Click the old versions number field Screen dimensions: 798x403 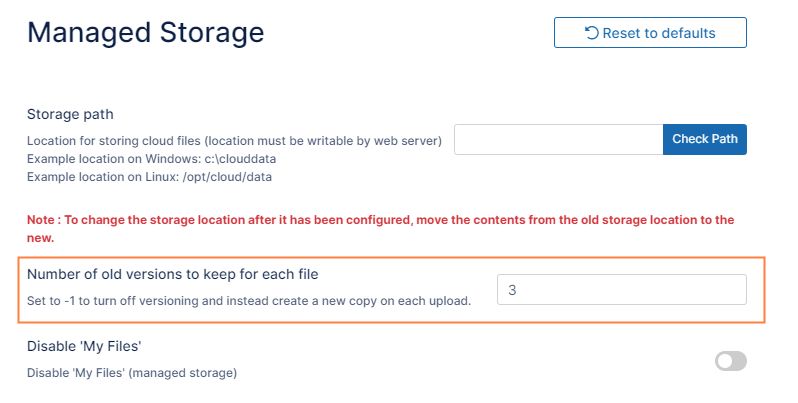[x=621, y=290]
